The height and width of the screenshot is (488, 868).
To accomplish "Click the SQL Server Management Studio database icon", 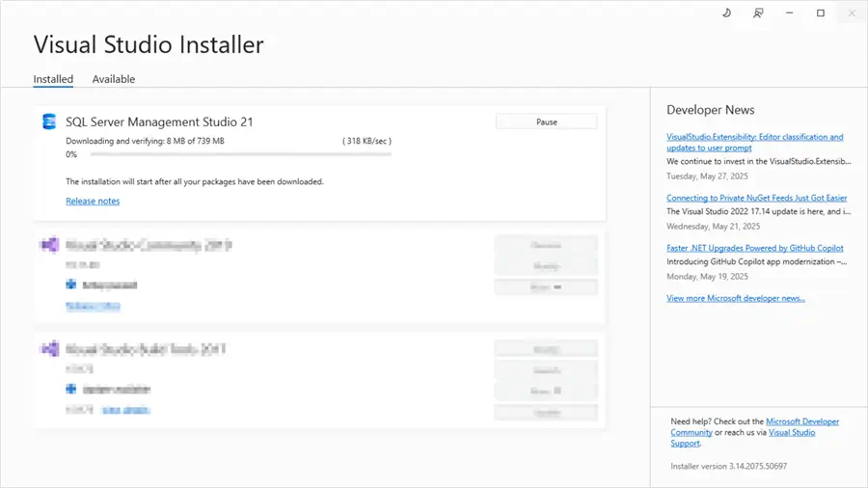I will click(x=49, y=122).
